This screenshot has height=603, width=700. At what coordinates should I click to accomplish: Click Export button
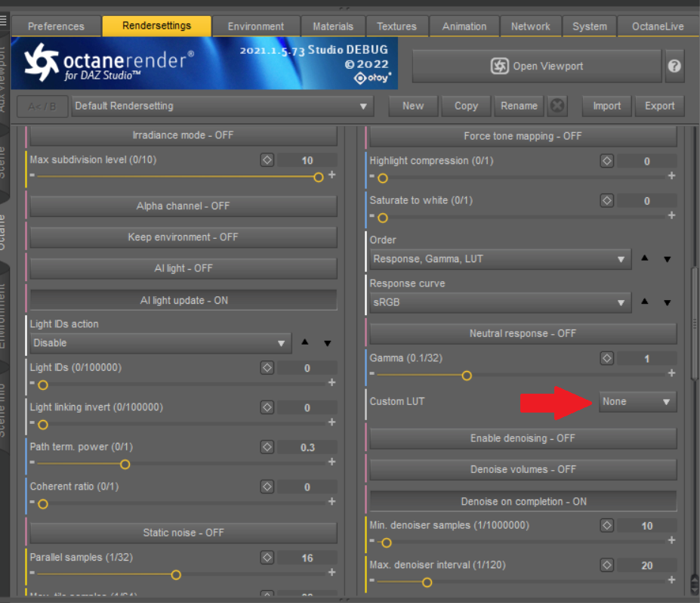point(659,107)
